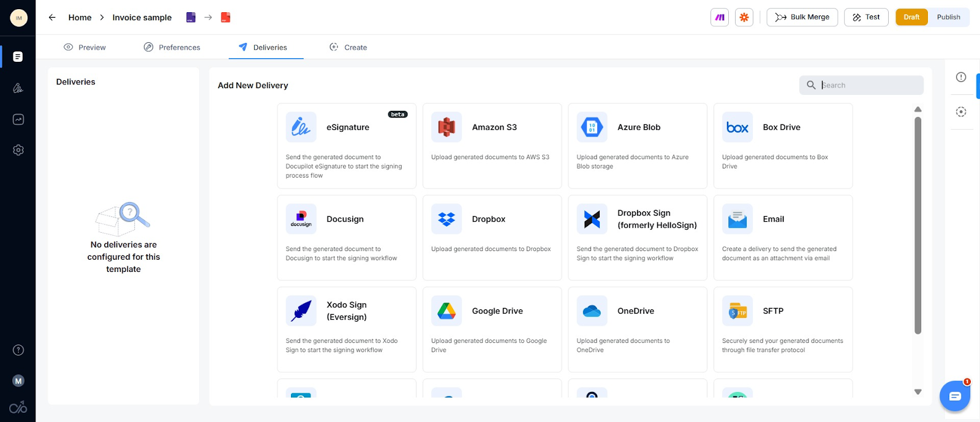Click the purple source file type icon

190,17
